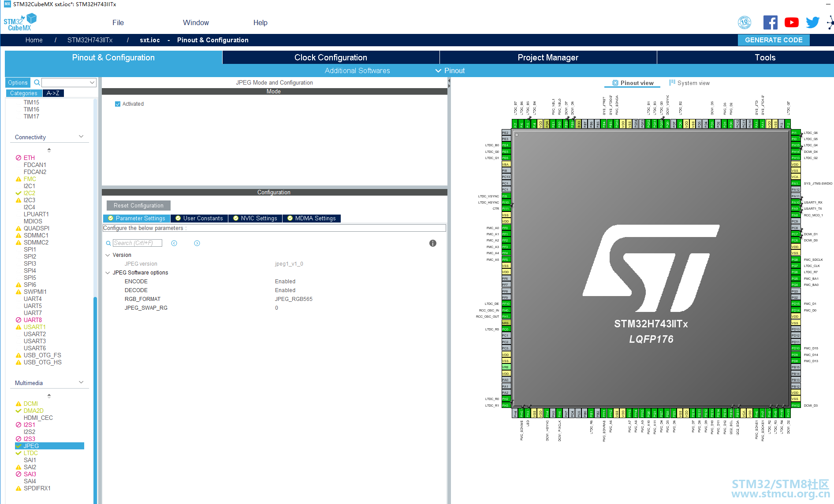Collapse the Version parameter group

108,255
